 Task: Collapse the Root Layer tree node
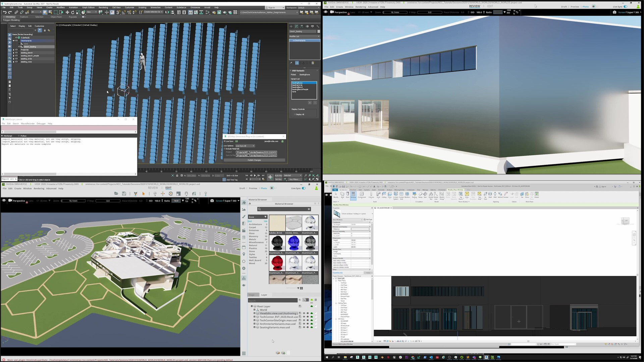point(252,306)
